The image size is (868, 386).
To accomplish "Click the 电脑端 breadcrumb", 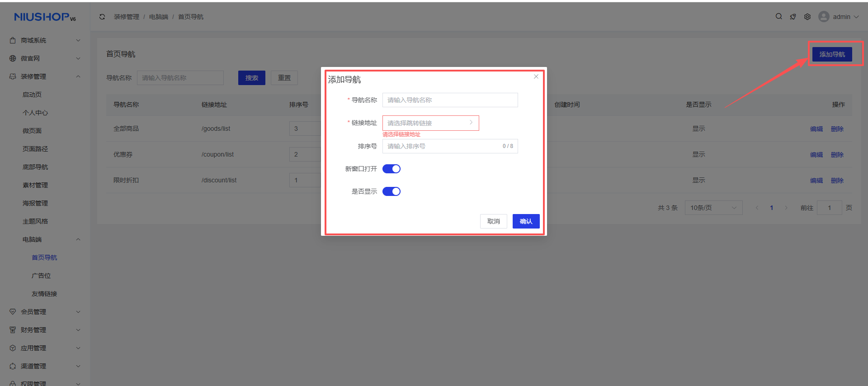I will [159, 17].
